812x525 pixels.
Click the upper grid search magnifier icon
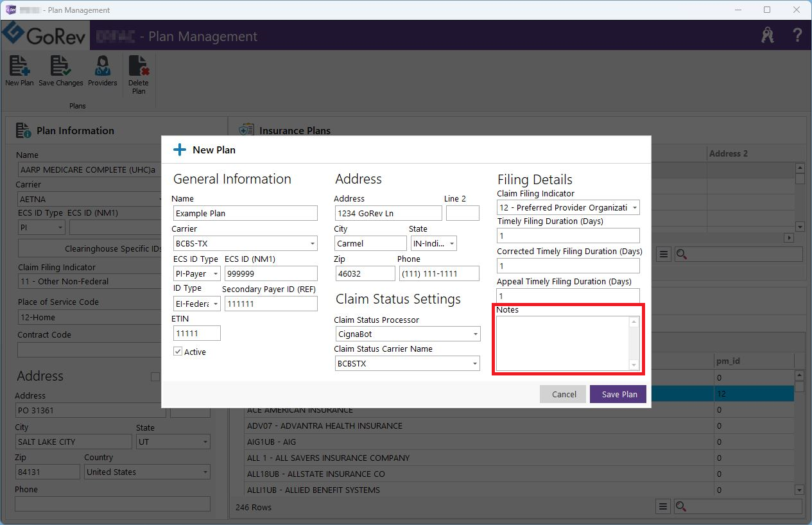pyautogui.click(x=681, y=255)
